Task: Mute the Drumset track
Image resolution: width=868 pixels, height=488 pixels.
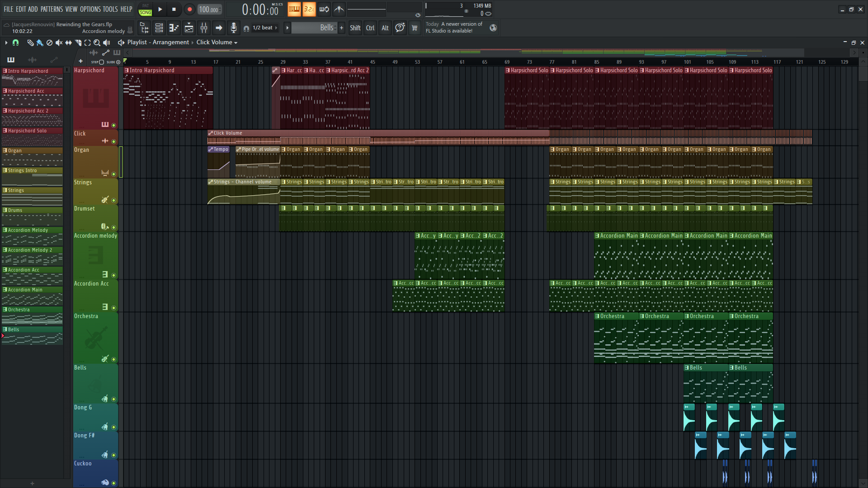Action: (114, 227)
